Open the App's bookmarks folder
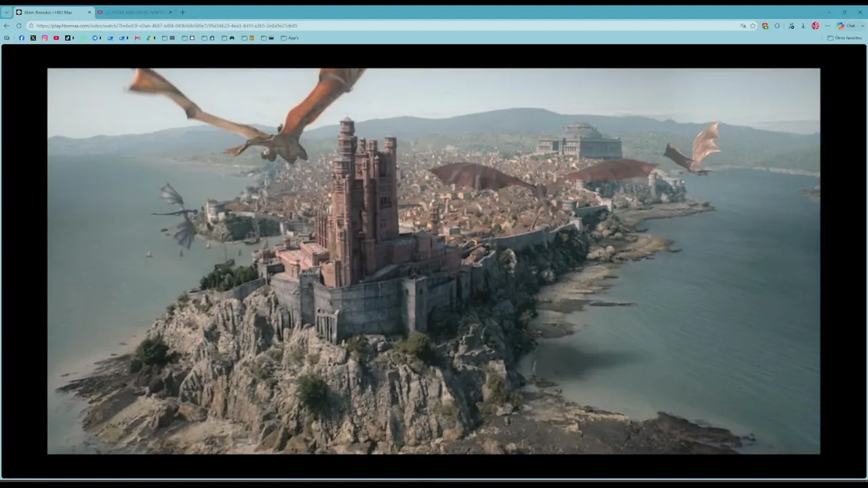Screen dimensions: 868x488 coord(290,38)
